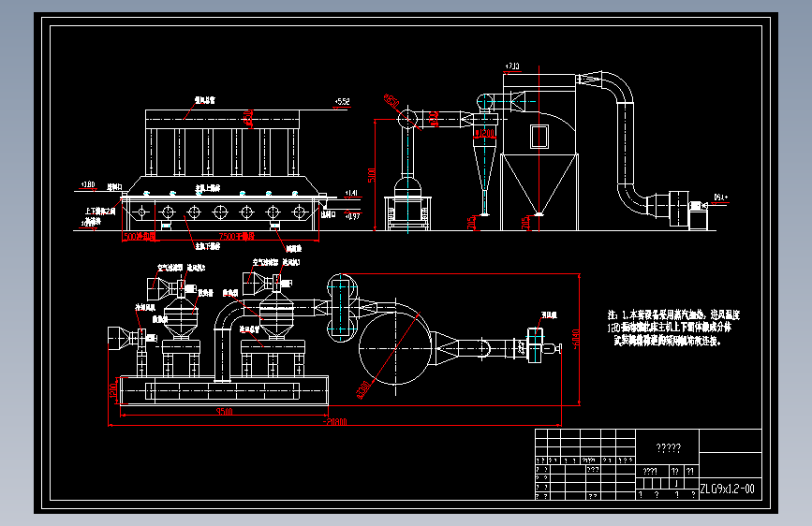The image size is (812, 526).
Task: Click the ????? title block heading
Action: [x=668, y=448]
